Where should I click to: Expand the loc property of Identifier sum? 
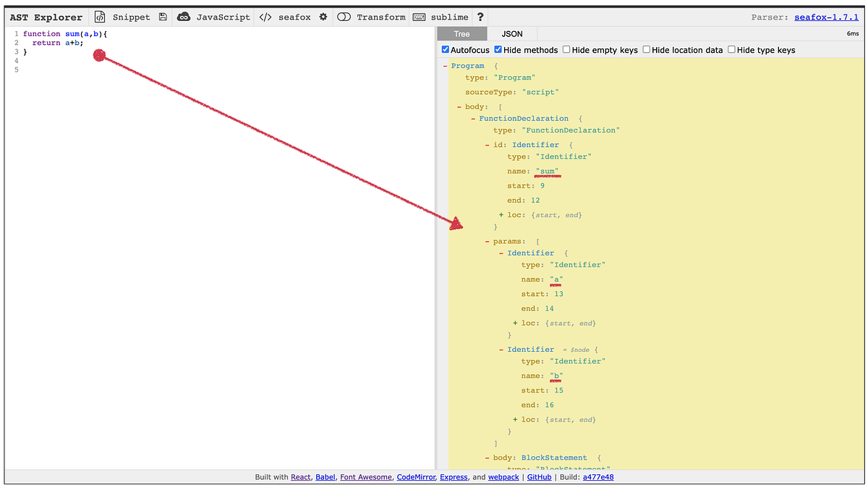tap(501, 214)
